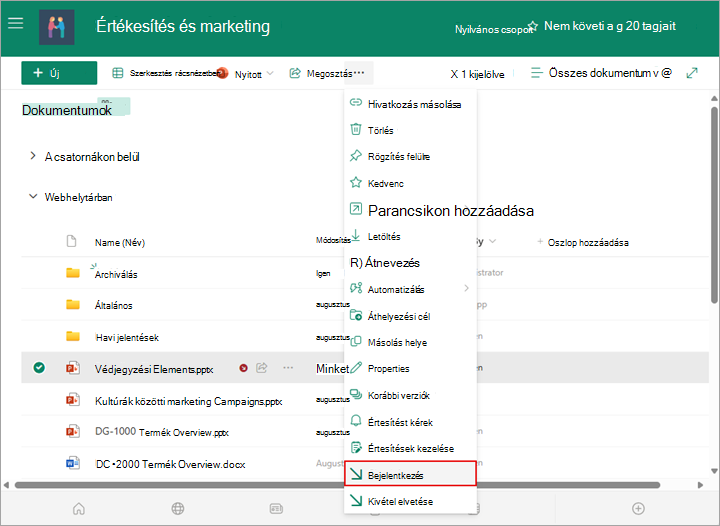Click the three-dot menu on Védjegyzési Elements row
The height and width of the screenshot is (526, 720).
tap(288, 368)
